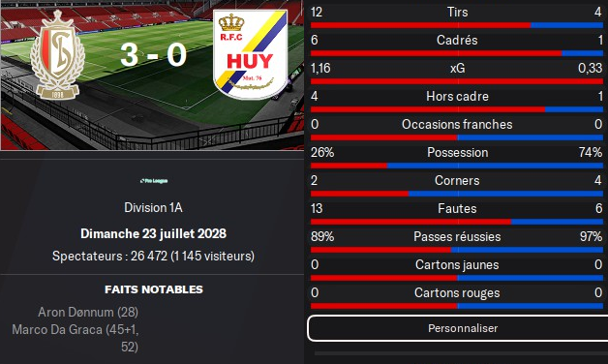Click the 3 - 0 final score

click(154, 54)
